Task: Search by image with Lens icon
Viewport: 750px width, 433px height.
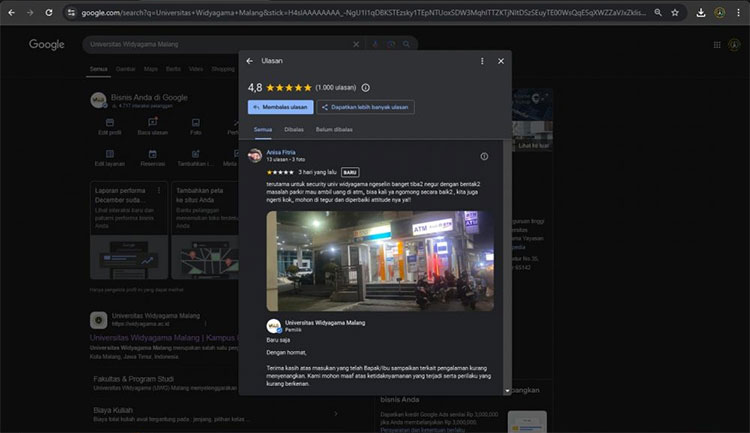Action: (391, 44)
